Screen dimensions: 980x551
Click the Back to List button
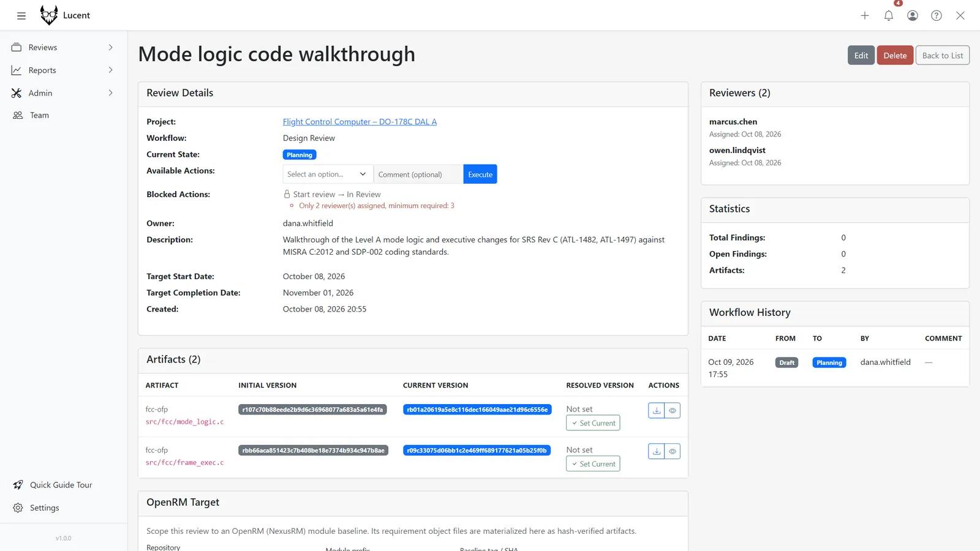(943, 56)
